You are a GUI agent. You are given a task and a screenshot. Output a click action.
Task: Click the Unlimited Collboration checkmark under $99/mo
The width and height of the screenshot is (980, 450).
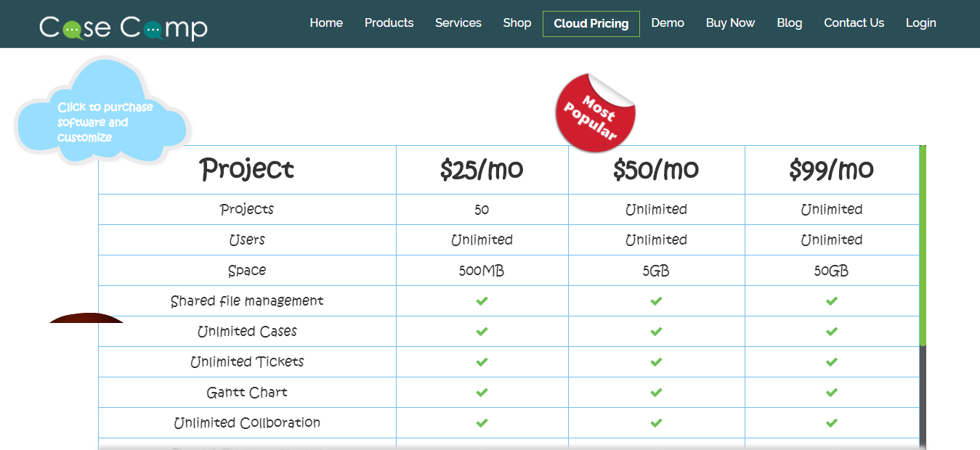[x=832, y=422]
